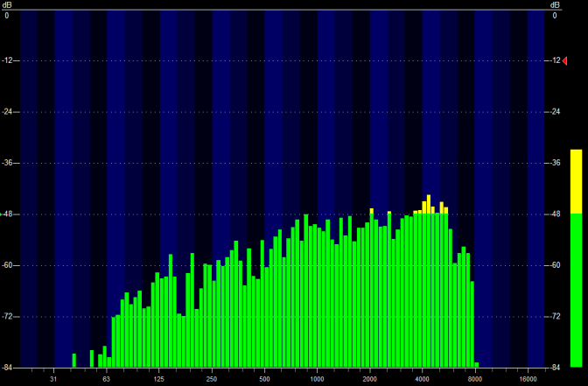Click the -36 label on the left dB scale
Image resolution: width=588 pixels, height=386 pixels.
(x=8, y=163)
